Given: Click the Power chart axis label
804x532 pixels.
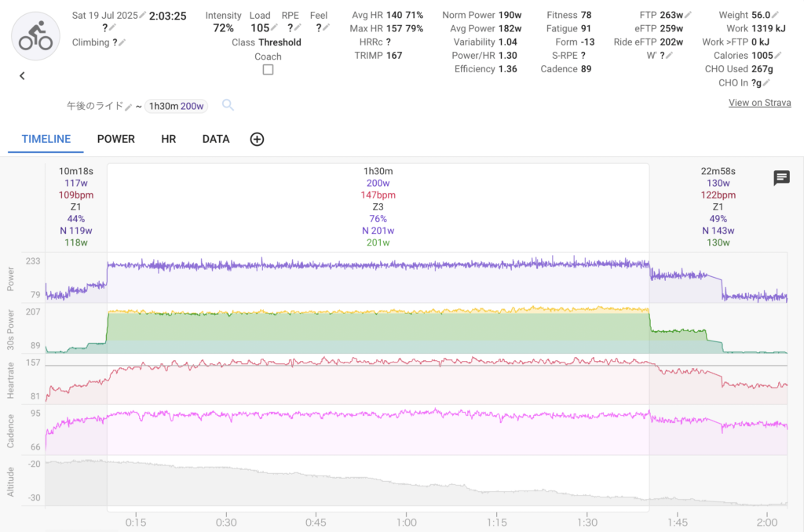Looking at the screenshot, I should [10, 279].
